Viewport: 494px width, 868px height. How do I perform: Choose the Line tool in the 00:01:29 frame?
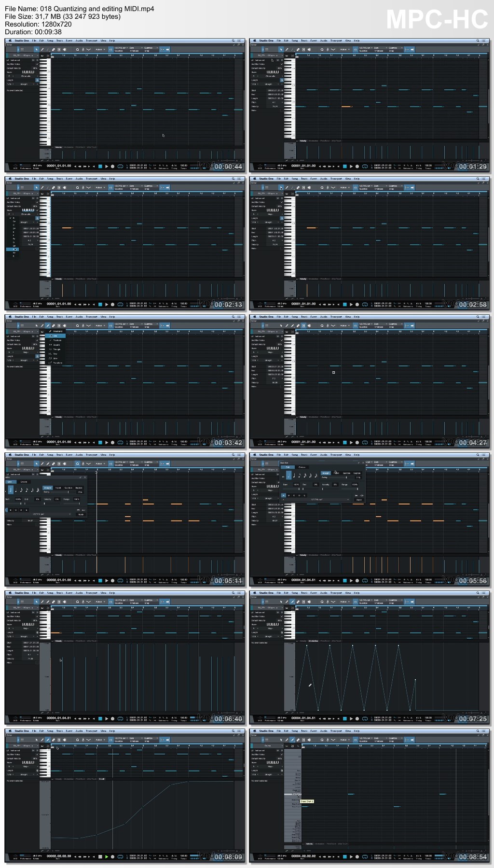(x=292, y=49)
